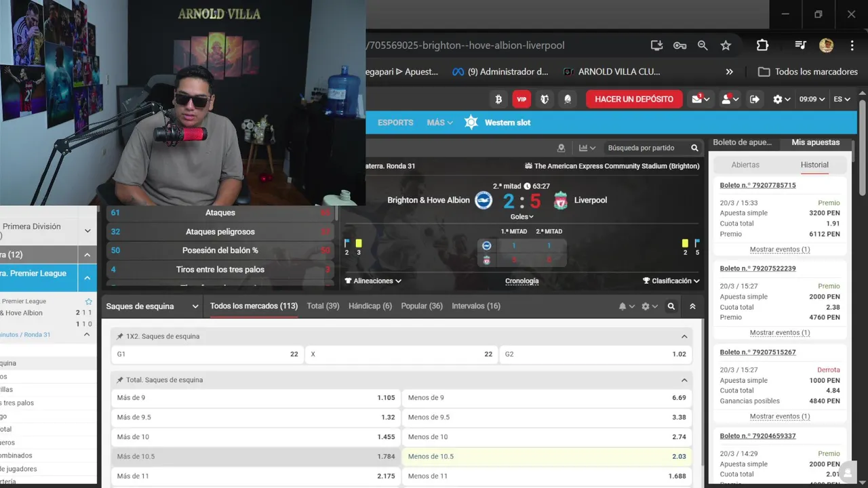Open the Saques de esquina dropdown
The width and height of the screenshot is (868, 488).
click(152, 306)
